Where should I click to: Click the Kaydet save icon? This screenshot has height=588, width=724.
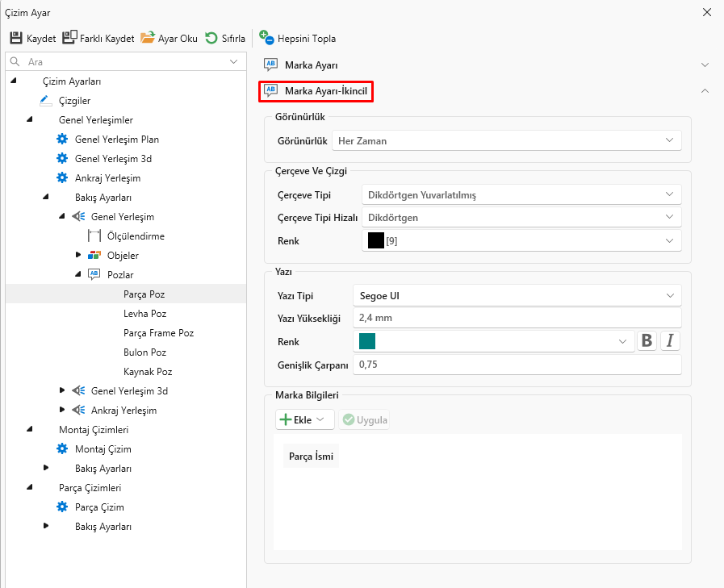pyautogui.click(x=16, y=38)
